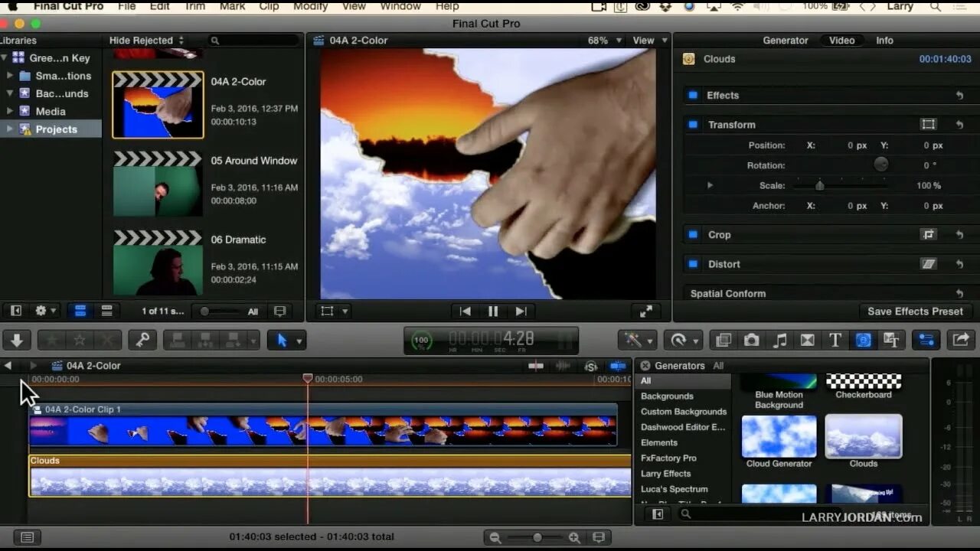Screen dimensions: 980x551
Task: Select Backgrounds generator category
Action: (667, 396)
